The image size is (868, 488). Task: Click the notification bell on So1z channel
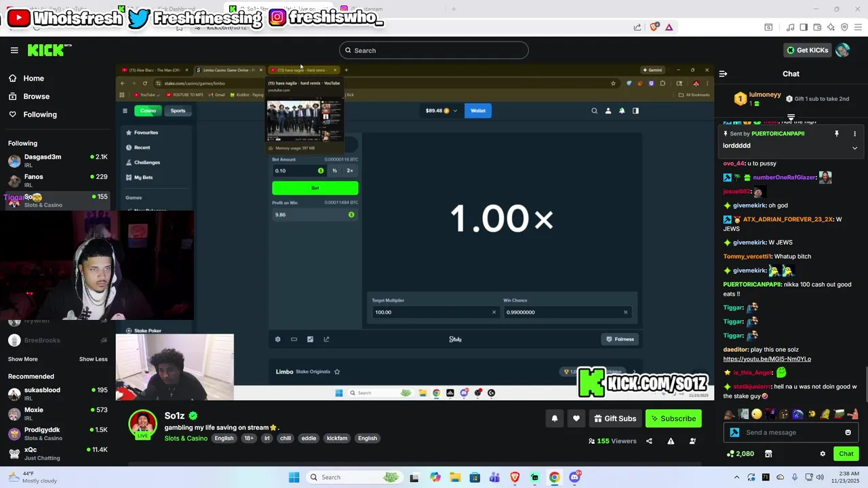[555, 418]
